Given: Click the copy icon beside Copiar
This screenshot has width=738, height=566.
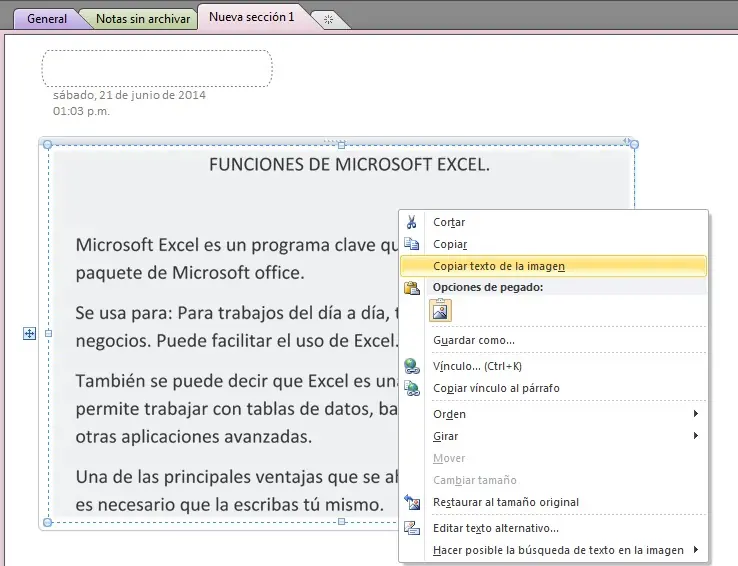Looking at the screenshot, I should pos(412,244).
